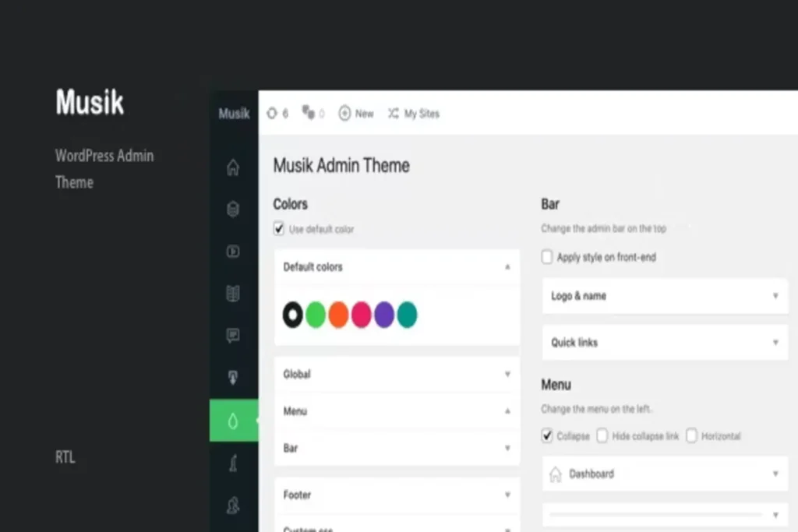Click the updates icon showing 6
Screen dimensions: 798x532
pos(277,114)
